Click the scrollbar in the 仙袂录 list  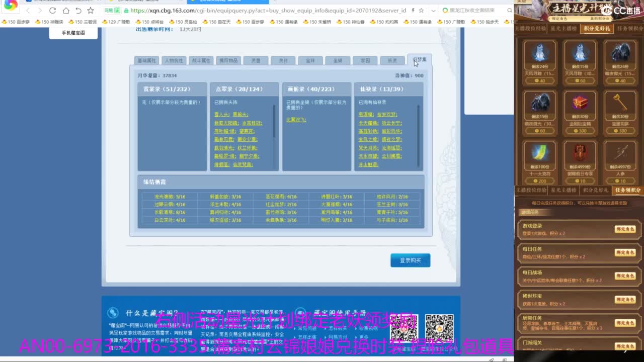click(x=419, y=136)
